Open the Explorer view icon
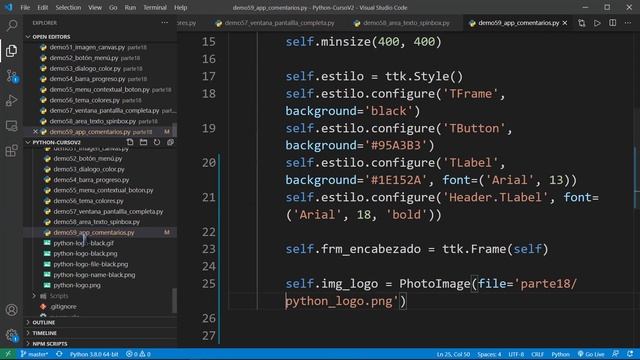Viewport: 640px width, 360px height. [x=11, y=51]
